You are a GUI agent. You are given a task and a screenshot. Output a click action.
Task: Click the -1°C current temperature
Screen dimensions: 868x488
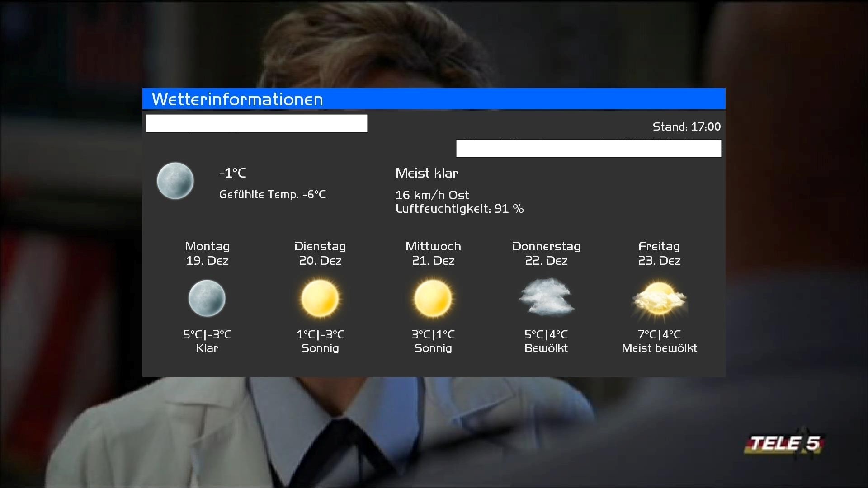[x=233, y=173]
